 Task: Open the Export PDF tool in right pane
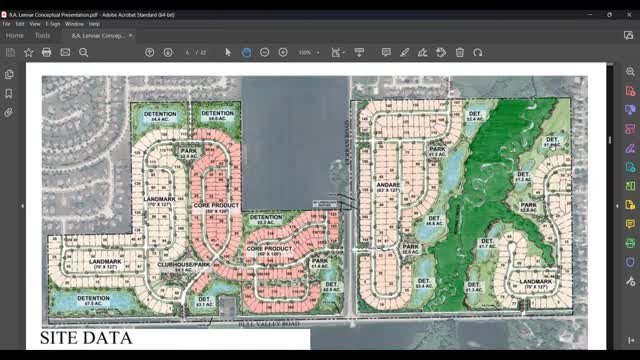coord(630,167)
